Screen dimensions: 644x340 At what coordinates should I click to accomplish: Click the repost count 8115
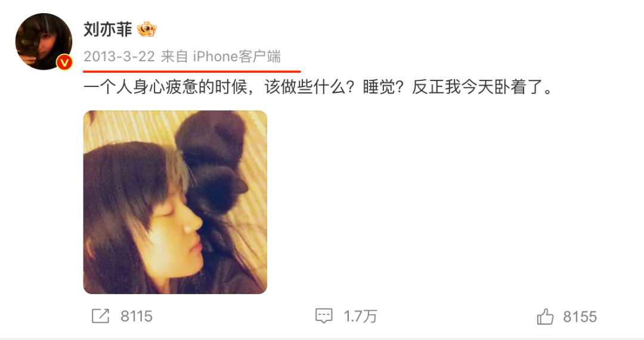[x=137, y=317]
